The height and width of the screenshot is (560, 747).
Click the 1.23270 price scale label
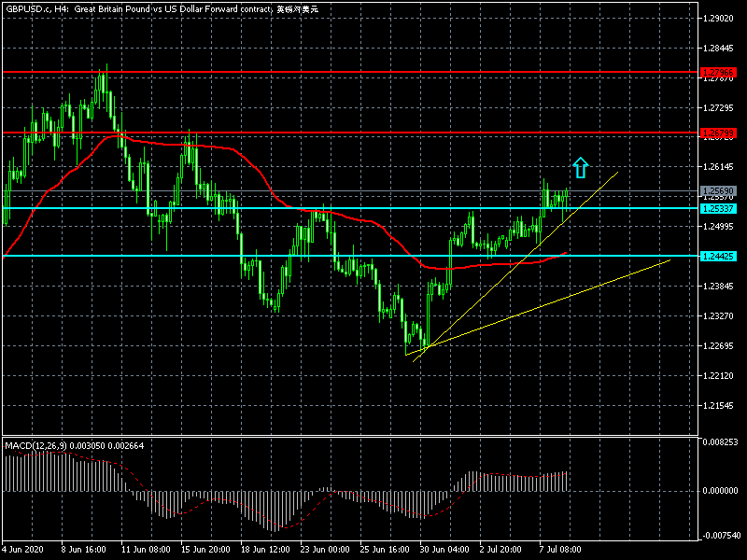pos(718,315)
